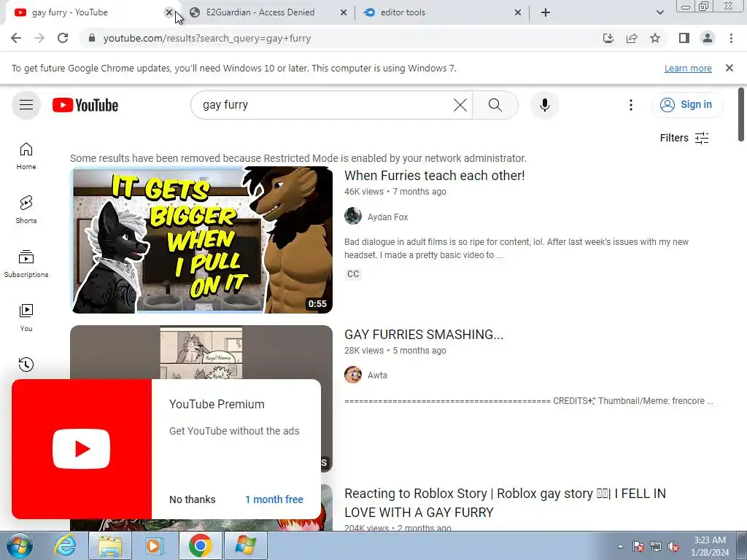Open a new tab with plus button
This screenshot has width=747, height=560.
(x=546, y=12)
